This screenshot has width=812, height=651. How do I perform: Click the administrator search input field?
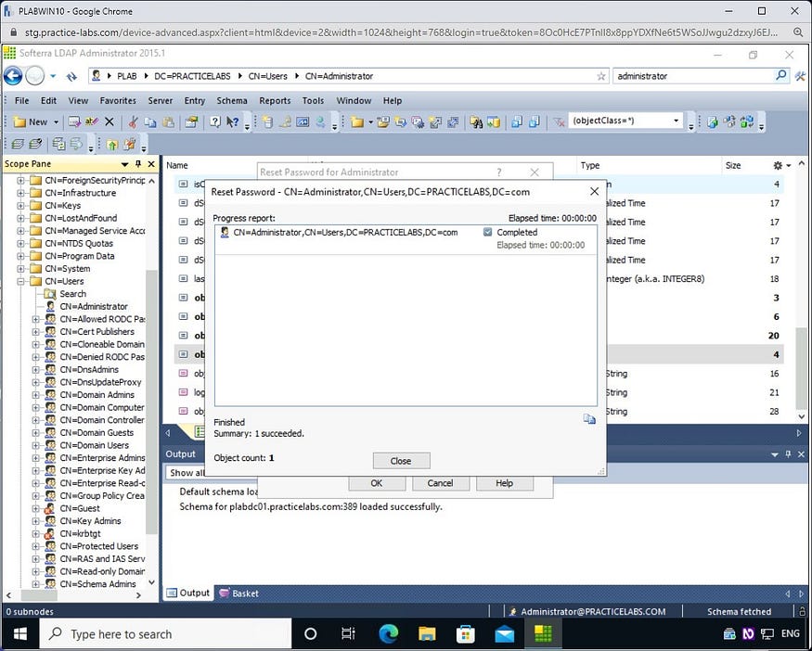[693, 76]
